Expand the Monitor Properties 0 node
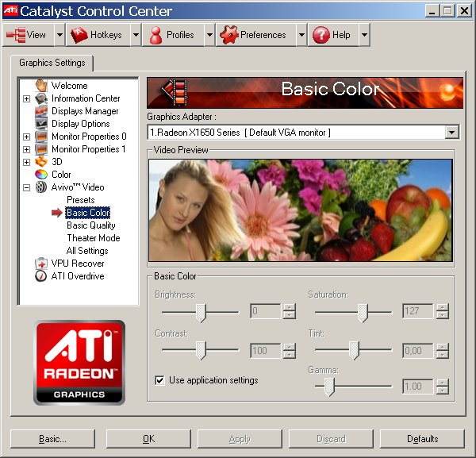Image resolution: width=476 pixels, height=458 pixels. (27, 137)
